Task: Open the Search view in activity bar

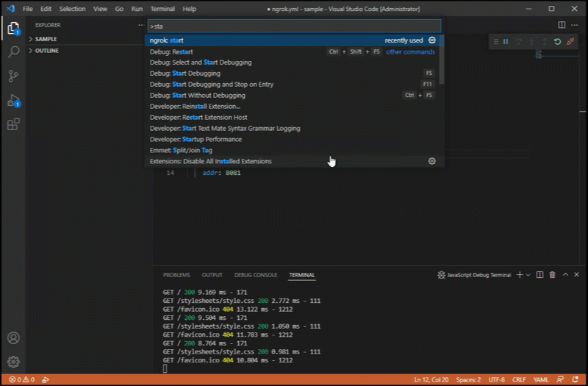Action: point(13,52)
